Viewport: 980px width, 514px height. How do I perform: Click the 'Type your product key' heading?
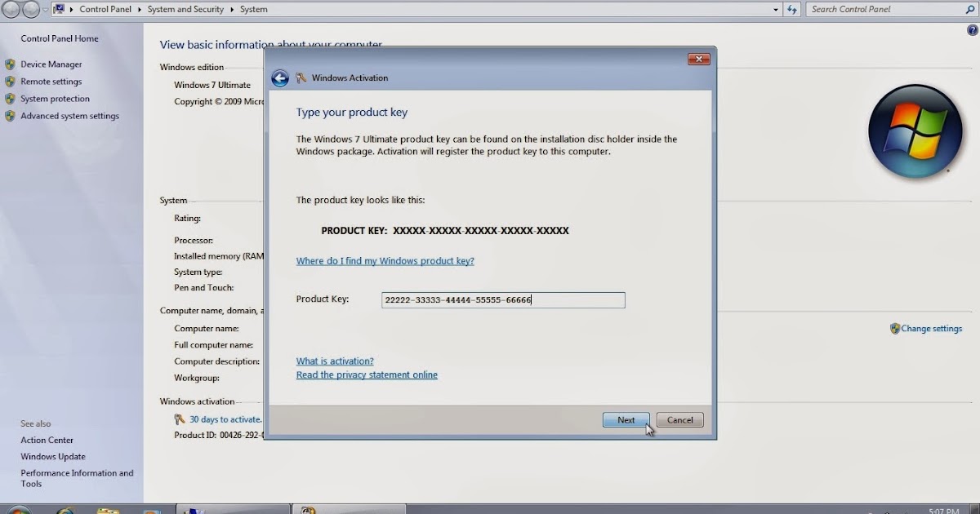point(351,113)
